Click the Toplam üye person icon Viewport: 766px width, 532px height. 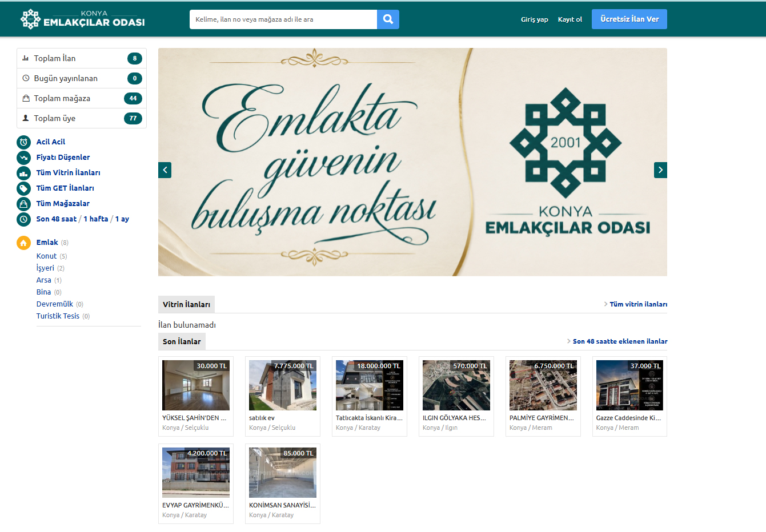click(x=26, y=118)
